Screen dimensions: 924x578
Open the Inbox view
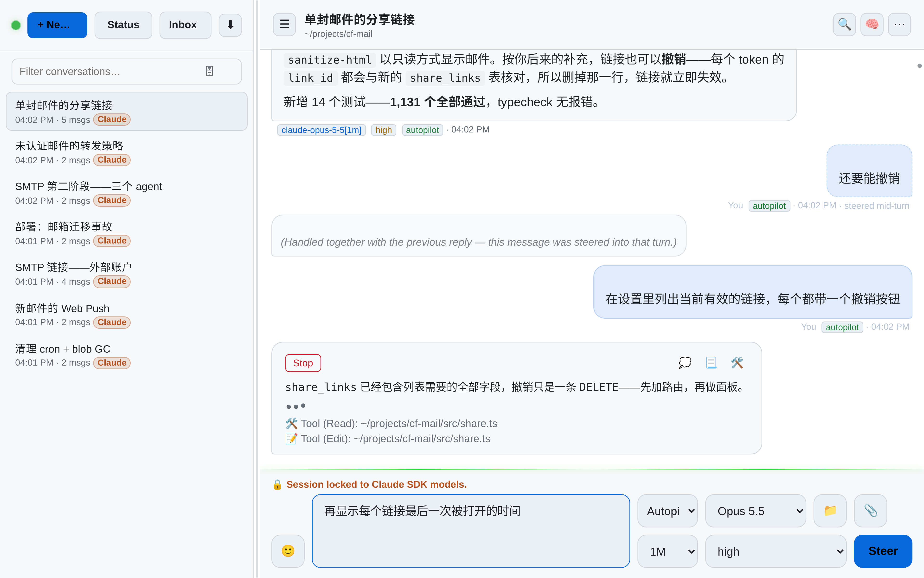coord(185,25)
